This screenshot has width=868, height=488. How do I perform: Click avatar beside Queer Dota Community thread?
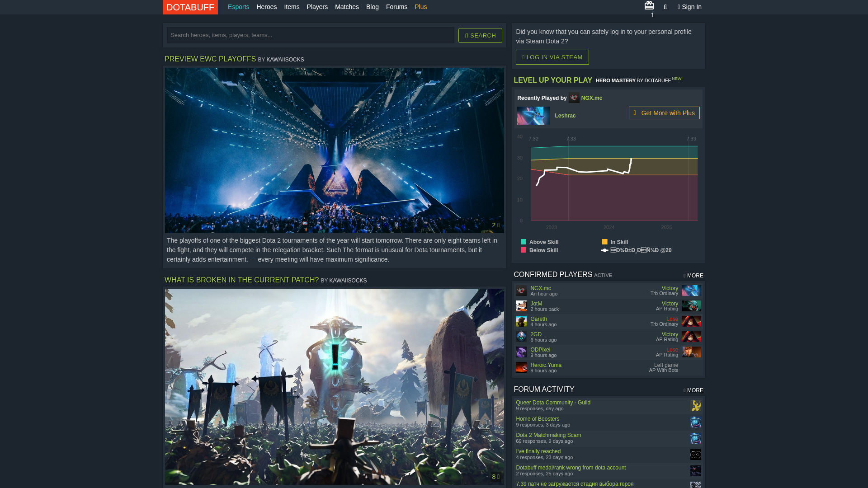click(x=695, y=406)
